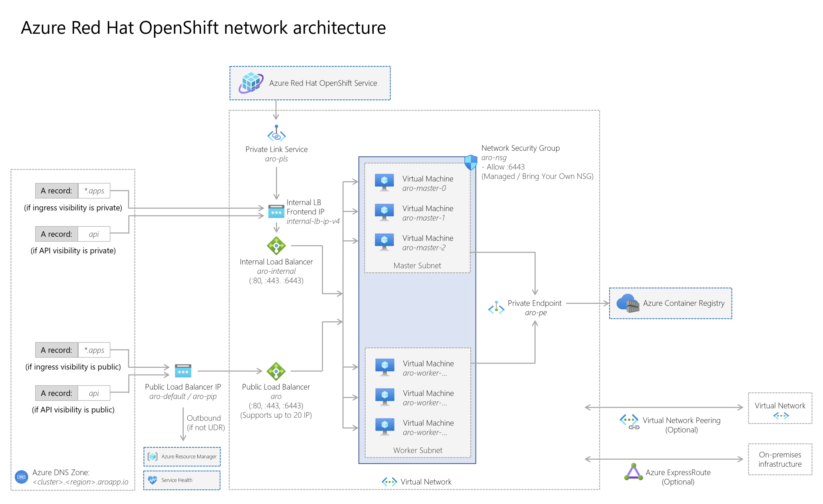
Task: Click the Internal Load Balancer aro-internal icon
Action: click(x=276, y=246)
